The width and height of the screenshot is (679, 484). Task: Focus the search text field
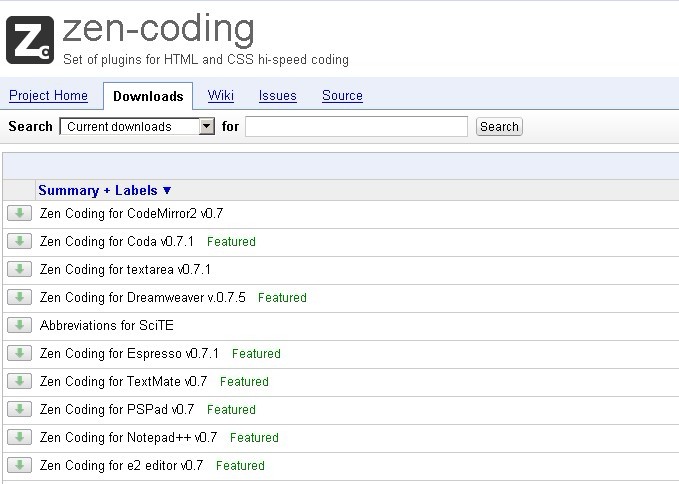tap(356, 126)
